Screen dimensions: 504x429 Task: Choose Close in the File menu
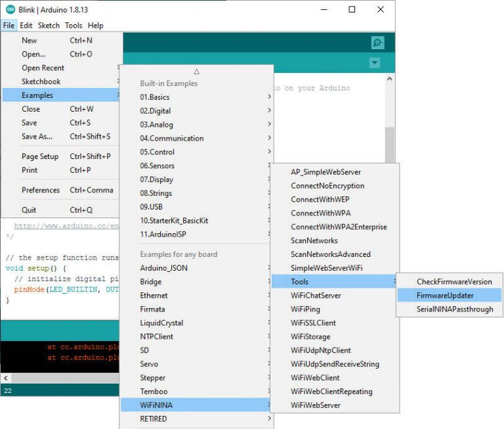[x=61, y=109]
